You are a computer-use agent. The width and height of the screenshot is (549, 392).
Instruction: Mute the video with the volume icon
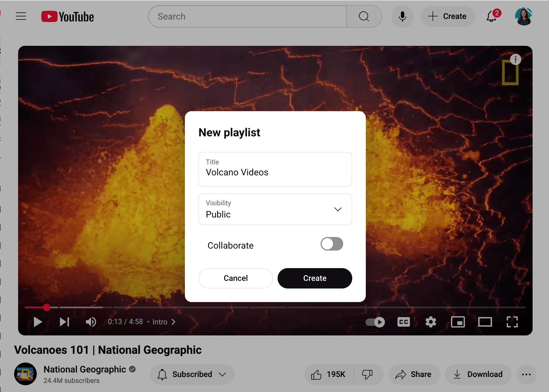pyautogui.click(x=91, y=322)
